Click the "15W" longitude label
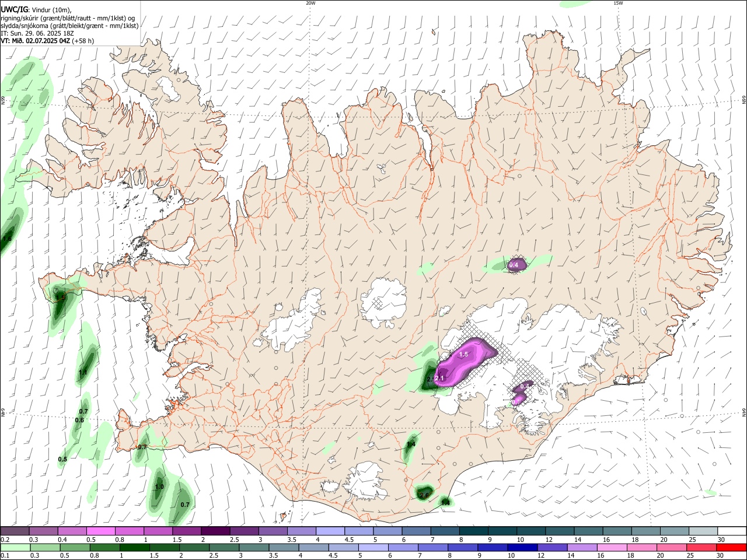Viewport: 747px width, 560px height. coord(618,3)
